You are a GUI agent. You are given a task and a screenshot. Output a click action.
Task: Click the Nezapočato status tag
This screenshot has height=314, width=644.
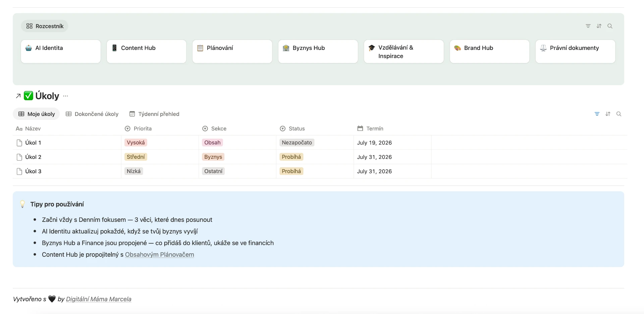pos(297,143)
